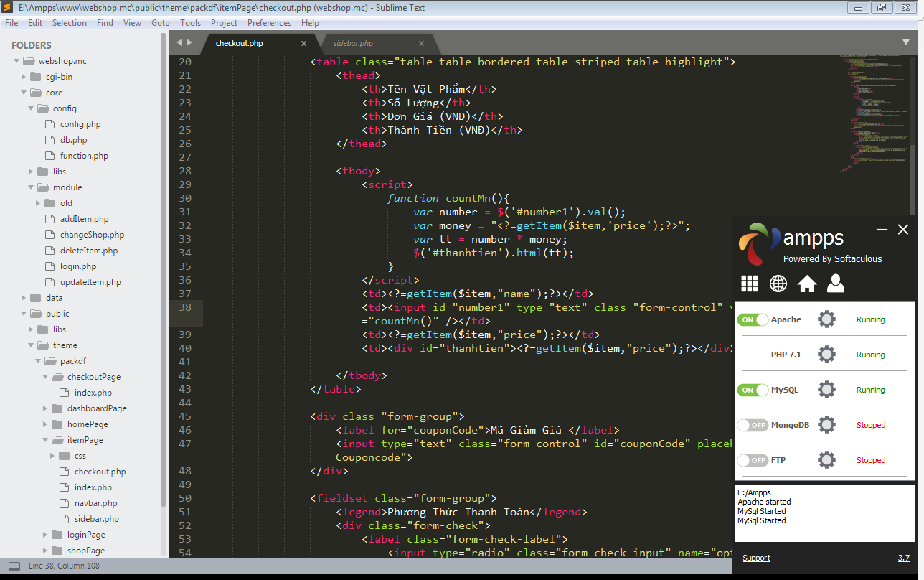
Task: Close the checkout.php tab
Action: [303, 44]
